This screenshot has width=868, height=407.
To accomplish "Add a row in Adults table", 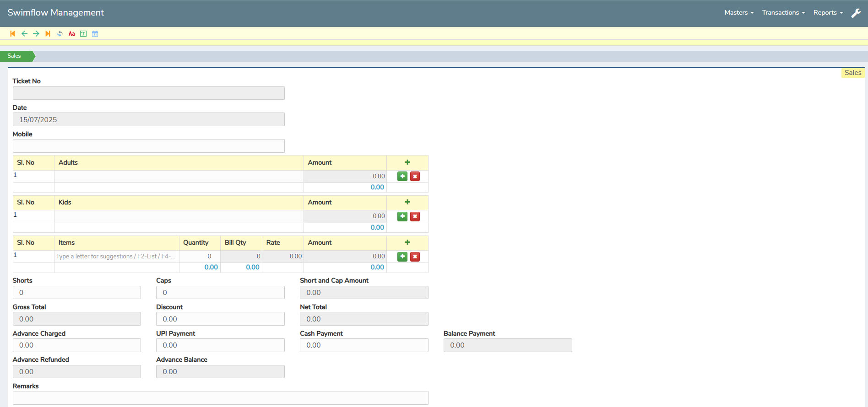I will (402, 177).
